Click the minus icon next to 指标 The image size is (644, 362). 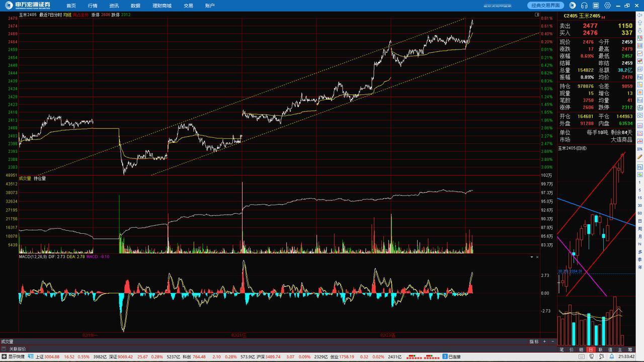(x=552, y=341)
